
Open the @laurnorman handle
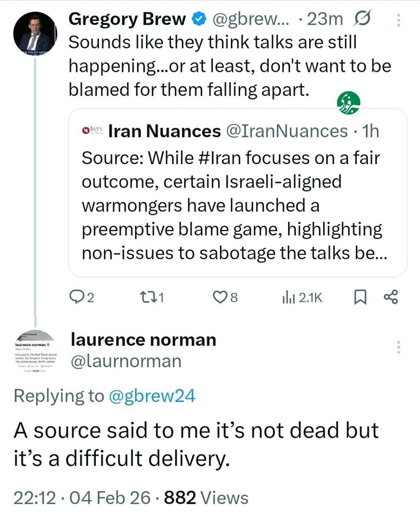126,361
